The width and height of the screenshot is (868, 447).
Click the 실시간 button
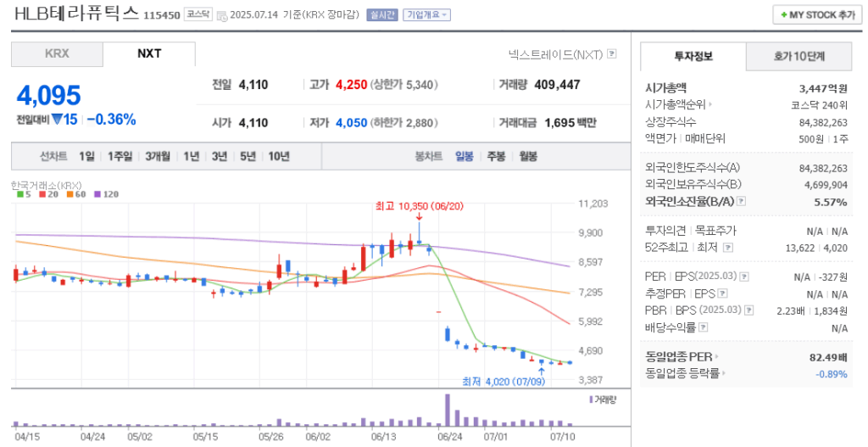382,15
